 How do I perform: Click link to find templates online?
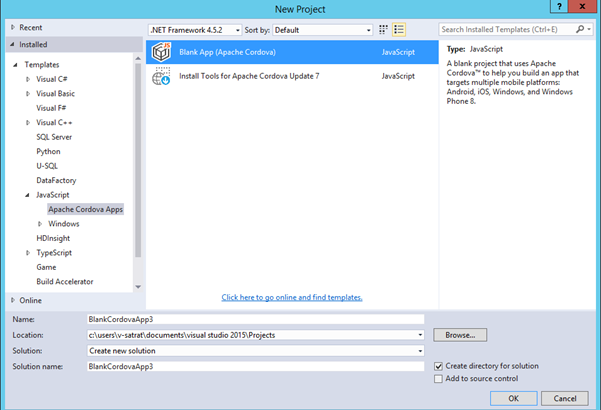(x=292, y=297)
